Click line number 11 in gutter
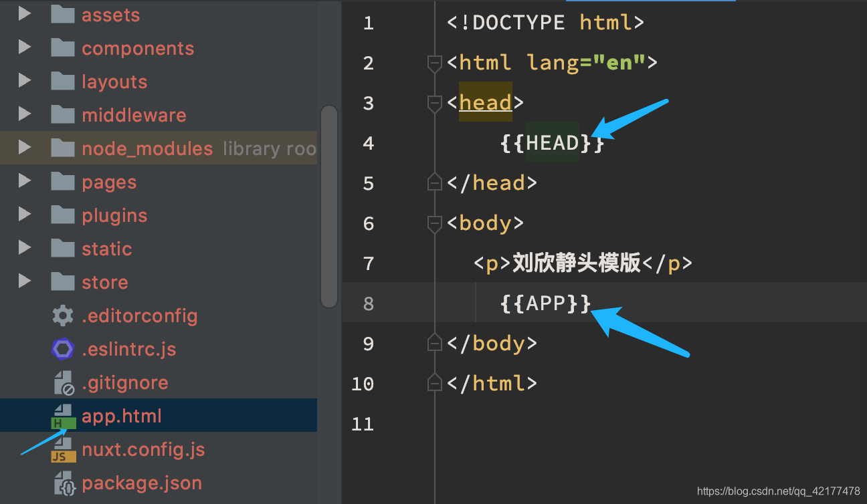The width and height of the screenshot is (867, 504). coord(363,424)
